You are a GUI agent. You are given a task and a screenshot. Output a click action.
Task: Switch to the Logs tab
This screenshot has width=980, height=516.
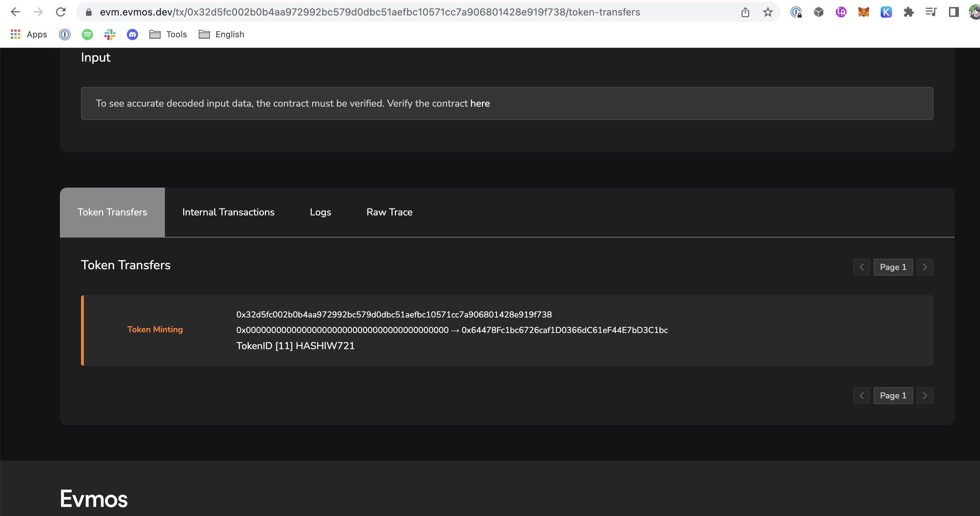pos(320,212)
